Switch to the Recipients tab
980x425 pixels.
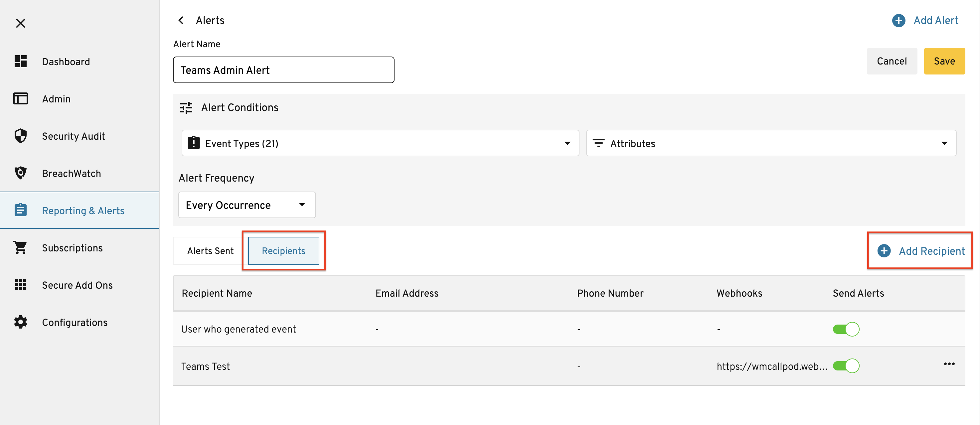pyautogui.click(x=283, y=251)
